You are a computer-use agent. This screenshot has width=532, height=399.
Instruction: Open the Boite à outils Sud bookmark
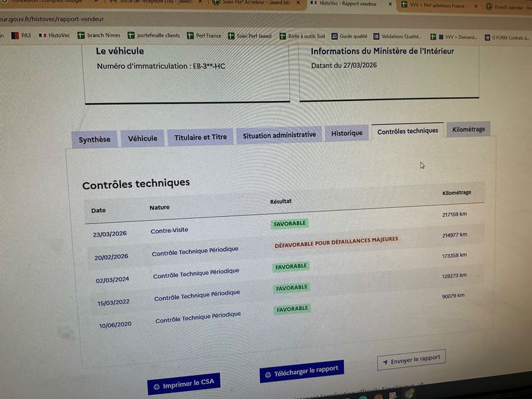click(302, 36)
